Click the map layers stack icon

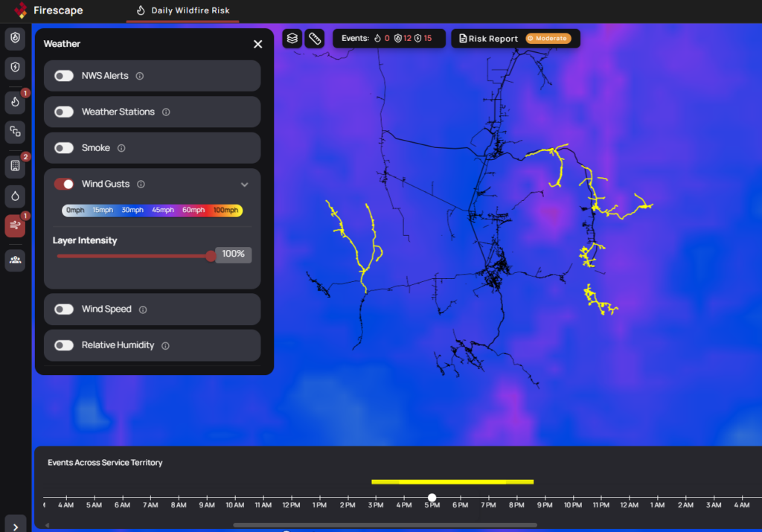tap(292, 39)
